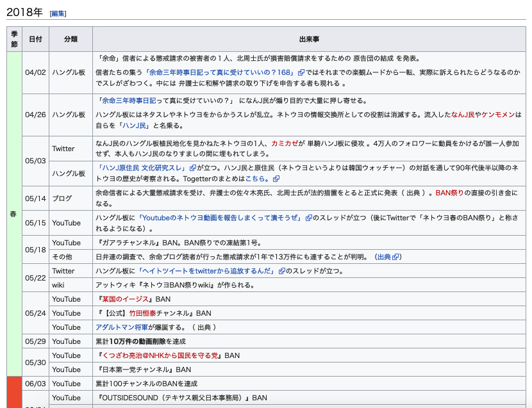This screenshot has height=408, width=532.
Task: Select the 05/18 date cell
Action: pos(36,250)
